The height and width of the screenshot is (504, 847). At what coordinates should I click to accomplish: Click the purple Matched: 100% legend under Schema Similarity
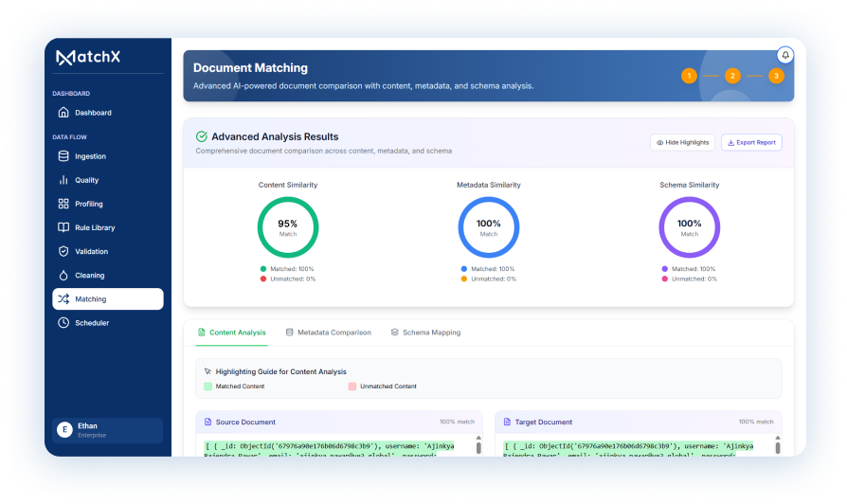689,268
